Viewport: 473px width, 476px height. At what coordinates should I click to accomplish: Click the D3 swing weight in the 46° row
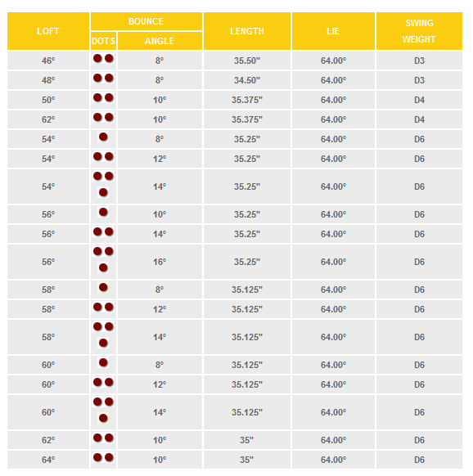click(x=419, y=61)
